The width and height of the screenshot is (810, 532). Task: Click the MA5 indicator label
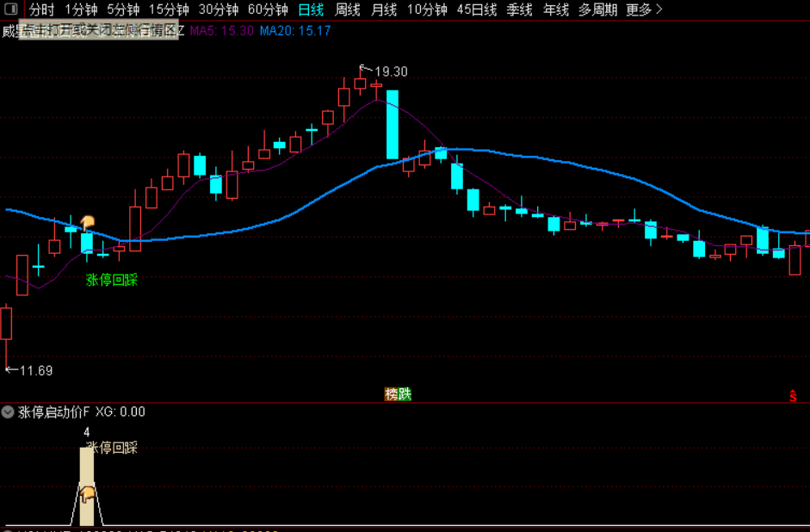tap(221, 31)
